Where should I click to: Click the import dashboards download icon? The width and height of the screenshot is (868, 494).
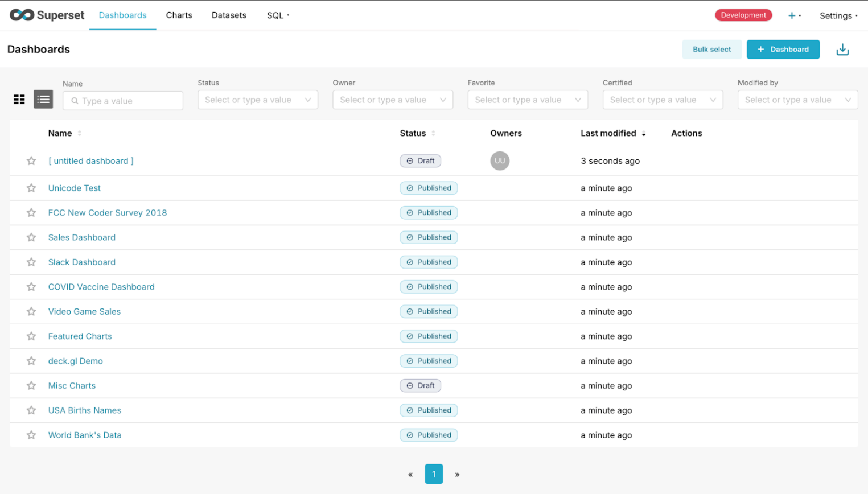point(842,50)
